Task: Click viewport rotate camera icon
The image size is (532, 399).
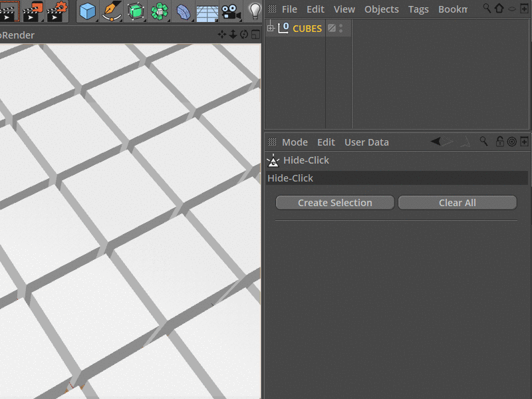Action: click(x=244, y=35)
